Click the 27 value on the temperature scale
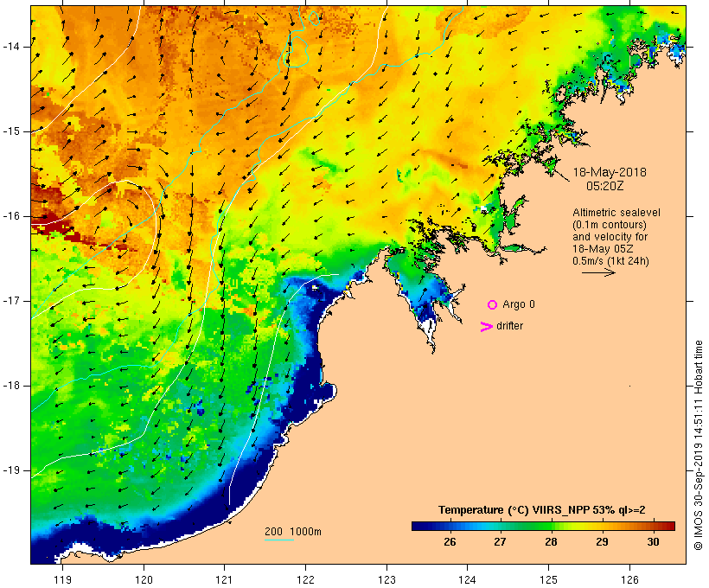Screen dimensions: 709x588 point(500,541)
